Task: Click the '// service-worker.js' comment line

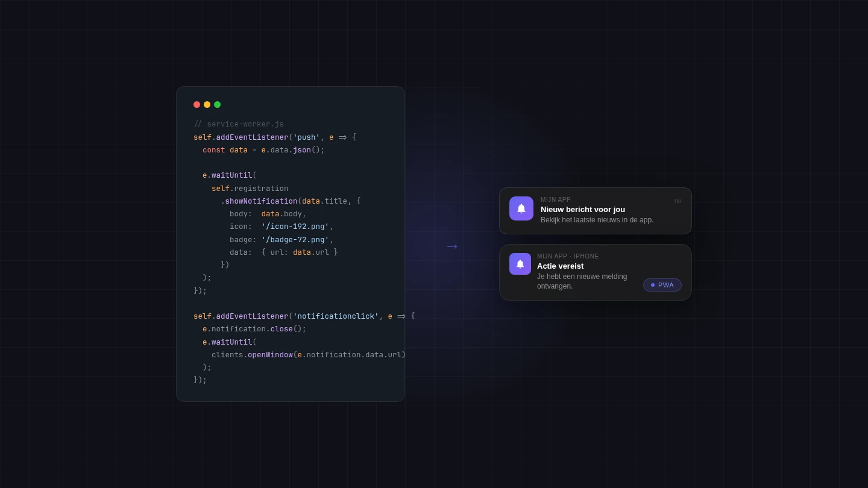Action: (x=239, y=124)
